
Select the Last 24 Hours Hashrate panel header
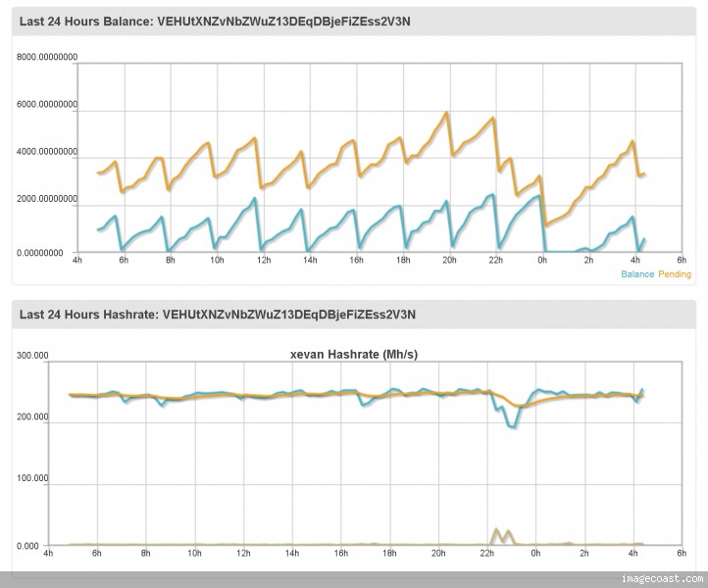tap(214, 315)
